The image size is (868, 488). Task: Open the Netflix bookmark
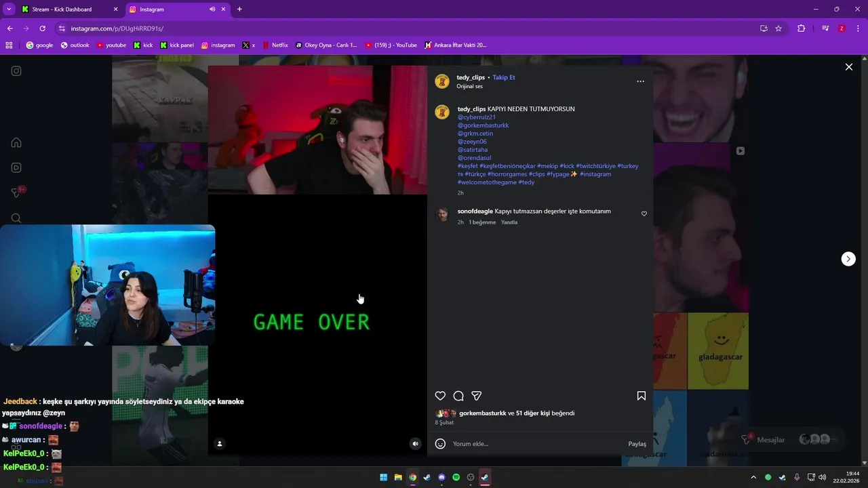click(x=275, y=45)
